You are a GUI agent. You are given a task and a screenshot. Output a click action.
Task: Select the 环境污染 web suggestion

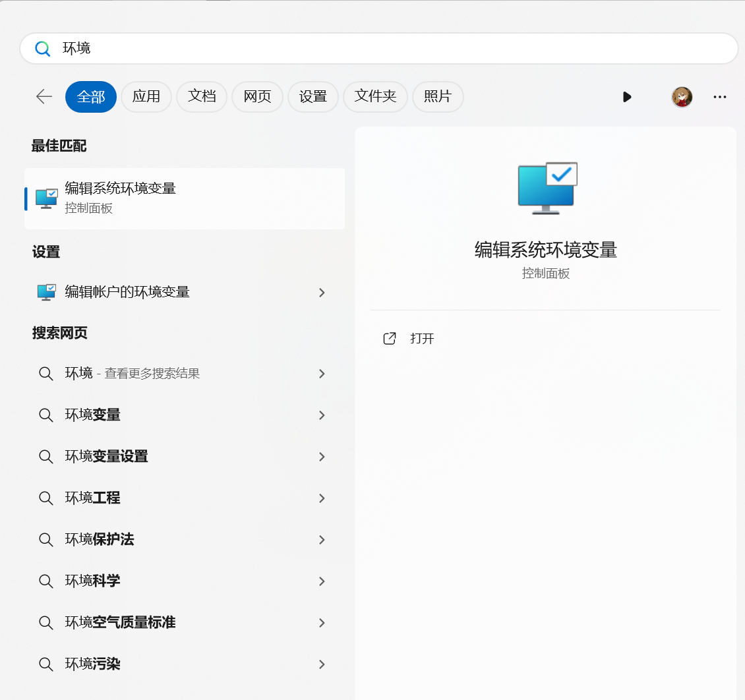[185, 664]
